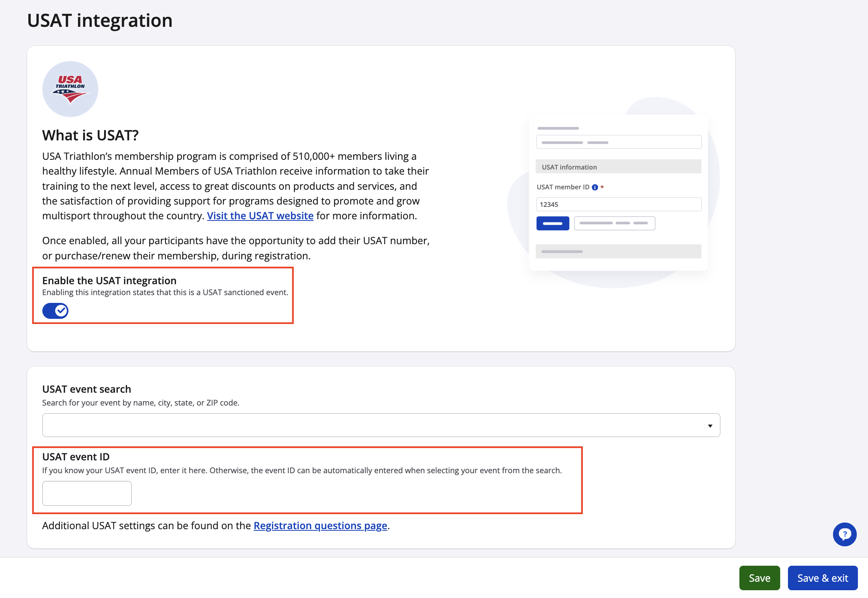This screenshot has width=868, height=598.
Task: Click the 12345 sample member ID field
Action: [619, 205]
